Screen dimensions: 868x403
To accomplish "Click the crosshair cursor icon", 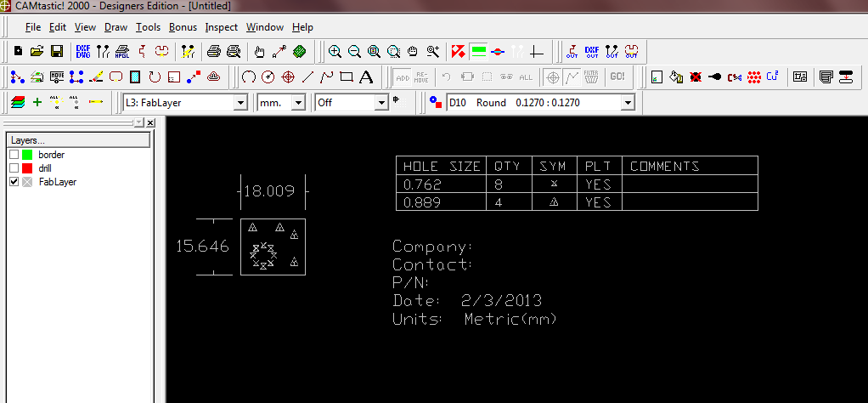I will (537, 52).
